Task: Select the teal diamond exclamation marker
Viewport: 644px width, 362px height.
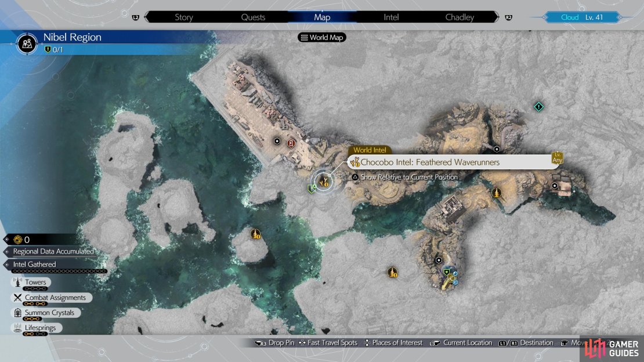Action: 538,107
